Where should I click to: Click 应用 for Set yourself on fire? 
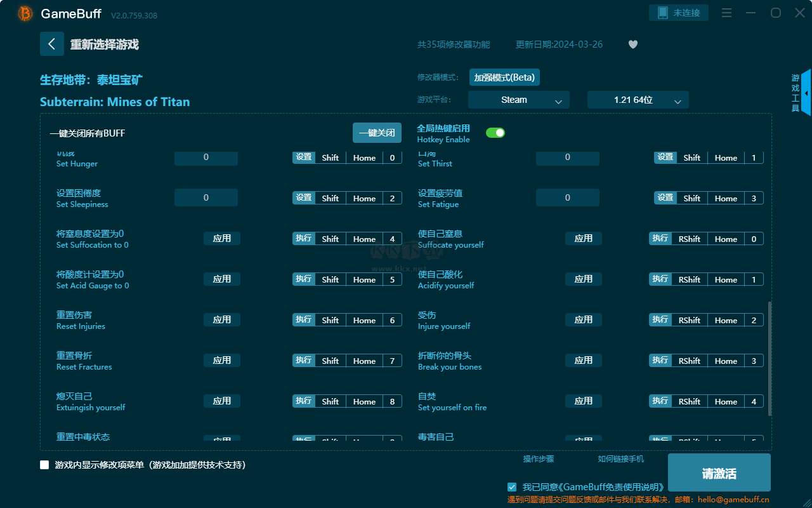(584, 401)
